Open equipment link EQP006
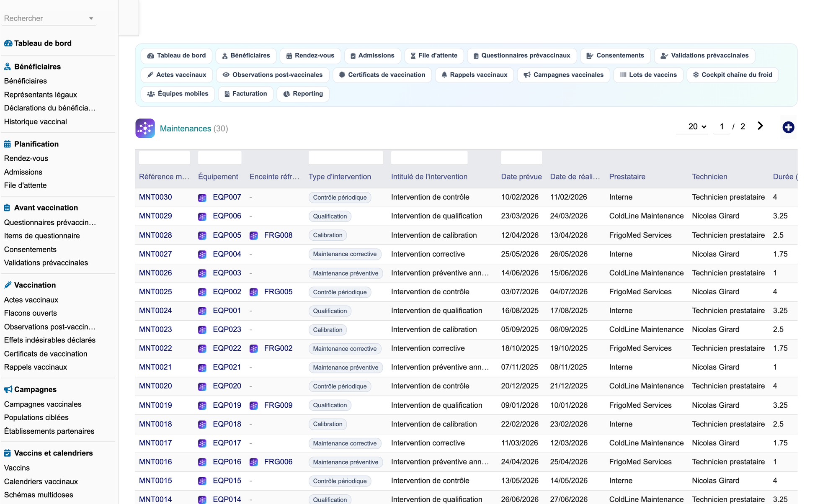The width and height of the screenshot is (815, 504). tap(227, 216)
